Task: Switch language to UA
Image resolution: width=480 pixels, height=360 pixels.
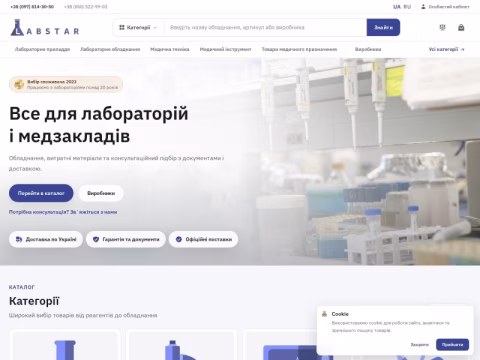Action: click(397, 7)
